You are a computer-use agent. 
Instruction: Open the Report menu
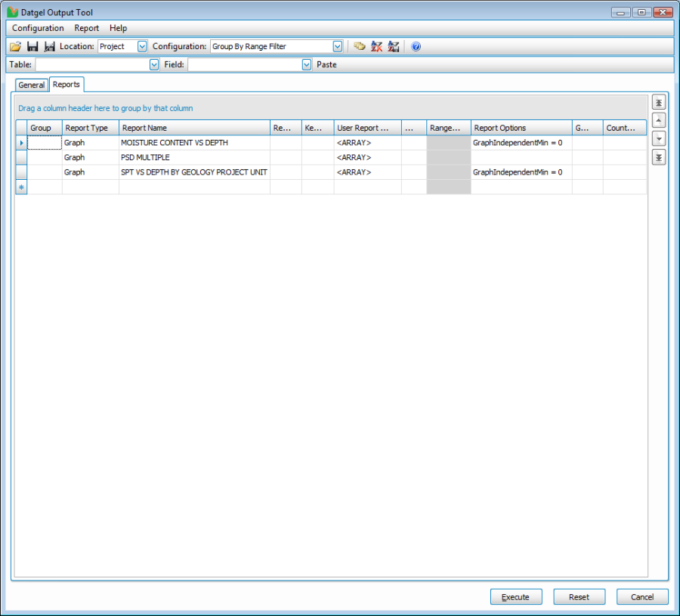(x=86, y=28)
